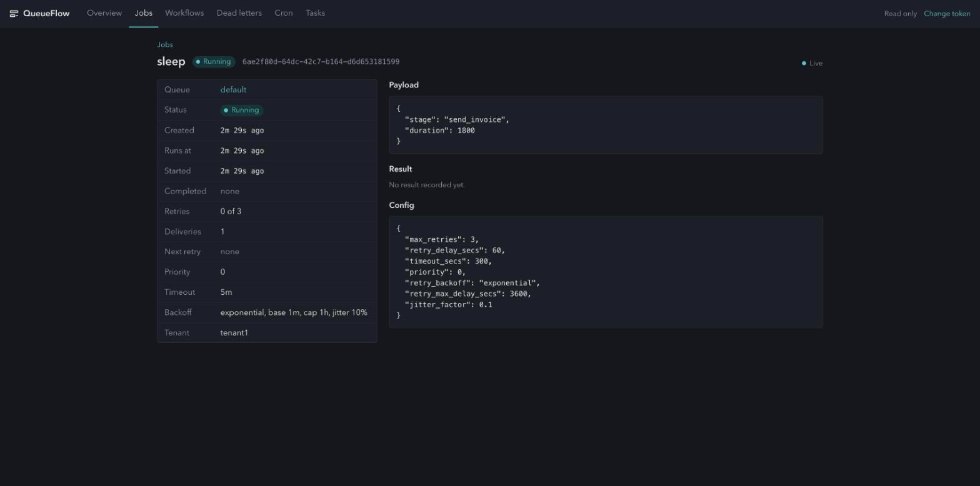Click the Priority value 0

point(222,272)
